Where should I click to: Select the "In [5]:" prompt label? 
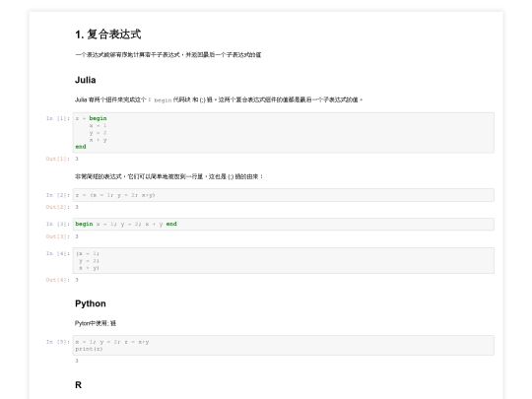coord(58,342)
